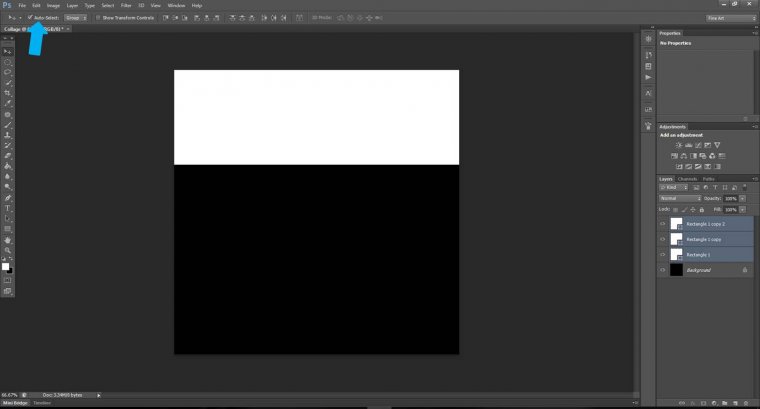Select the Eyedropper tool

[x=7, y=104]
